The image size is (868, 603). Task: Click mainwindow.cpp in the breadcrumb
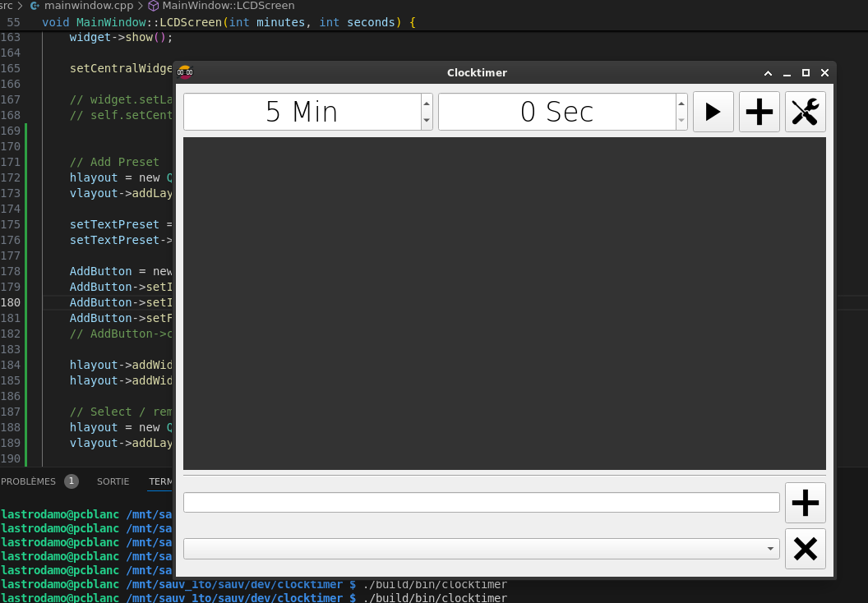point(89,6)
